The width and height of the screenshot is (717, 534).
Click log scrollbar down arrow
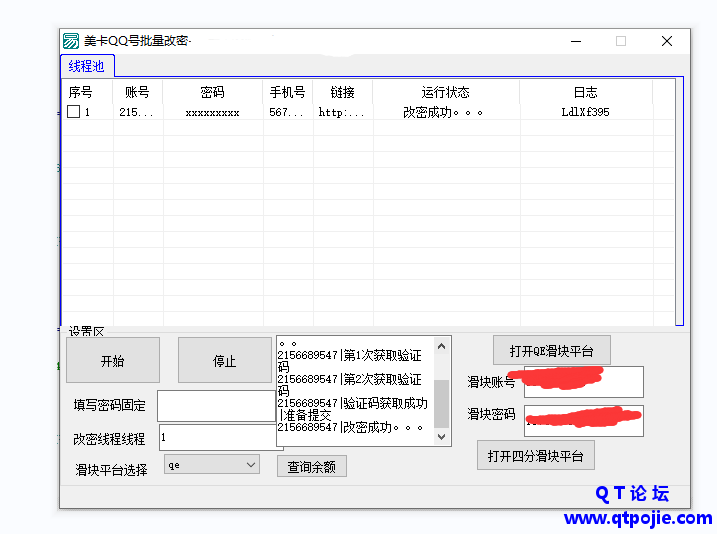click(x=441, y=437)
